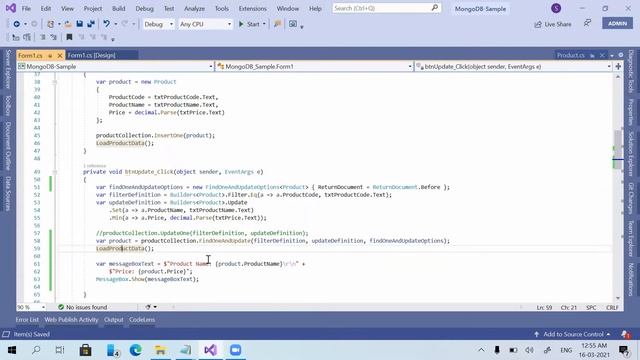Open the Extensions menu
Viewport: 640px width, 360px height.
(252, 9)
